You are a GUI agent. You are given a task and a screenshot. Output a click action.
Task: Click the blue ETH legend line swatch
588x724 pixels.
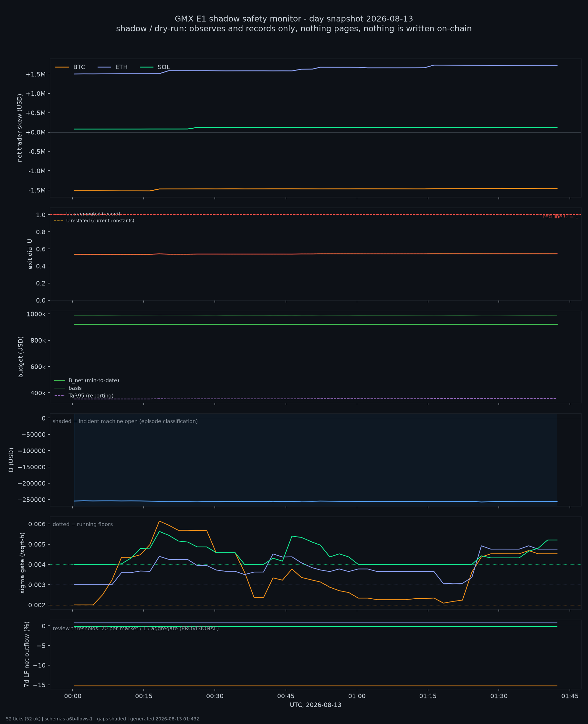[104, 67]
